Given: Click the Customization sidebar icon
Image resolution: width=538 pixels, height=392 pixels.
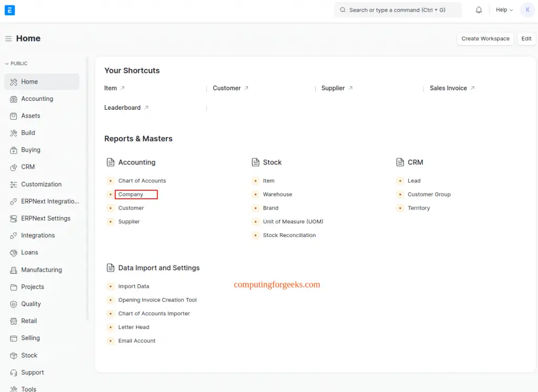Looking at the screenshot, I should click(13, 184).
